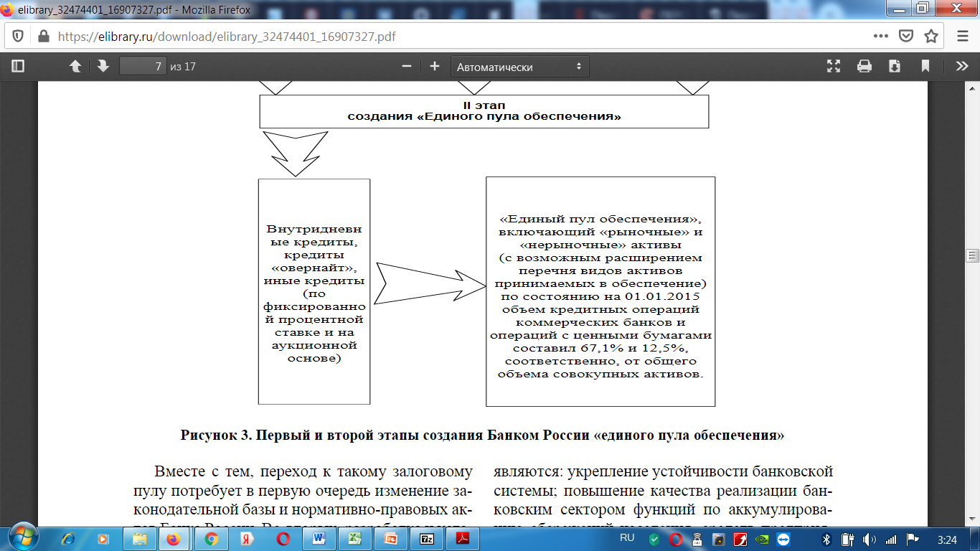Open Microsoft Word from the taskbar
The height and width of the screenshot is (551, 980).
tap(318, 538)
